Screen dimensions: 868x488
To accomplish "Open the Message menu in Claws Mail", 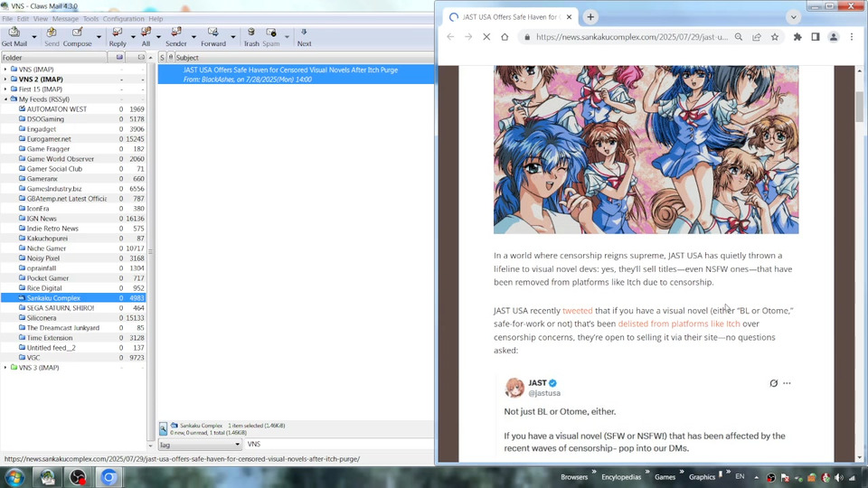I will [x=65, y=19].
